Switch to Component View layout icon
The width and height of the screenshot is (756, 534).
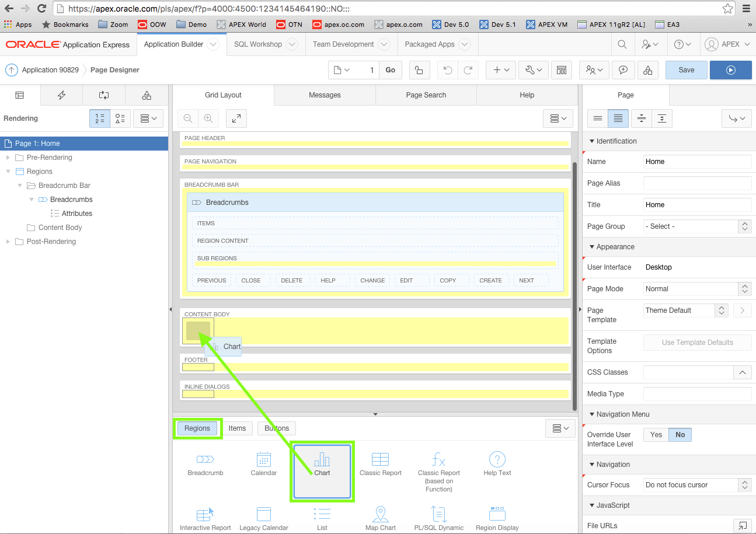[561, 70]
